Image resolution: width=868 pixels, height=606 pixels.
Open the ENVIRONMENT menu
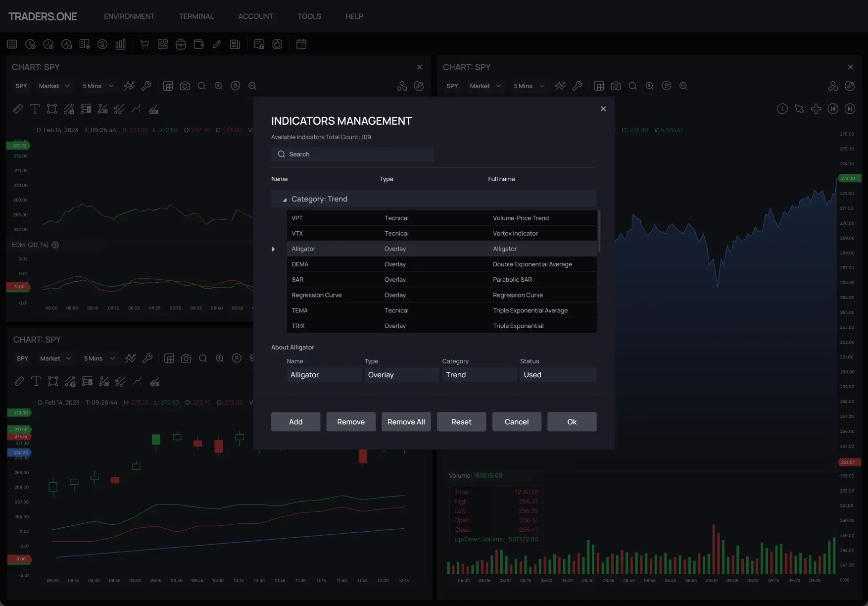[129, 16]
